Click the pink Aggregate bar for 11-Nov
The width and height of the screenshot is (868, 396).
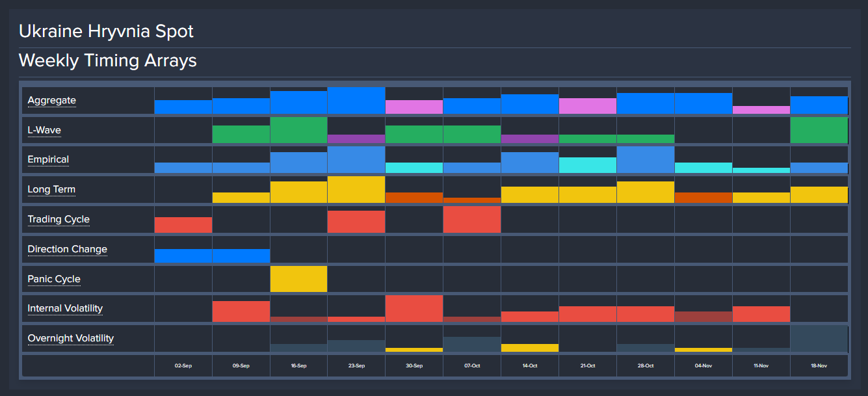point(761,110)
